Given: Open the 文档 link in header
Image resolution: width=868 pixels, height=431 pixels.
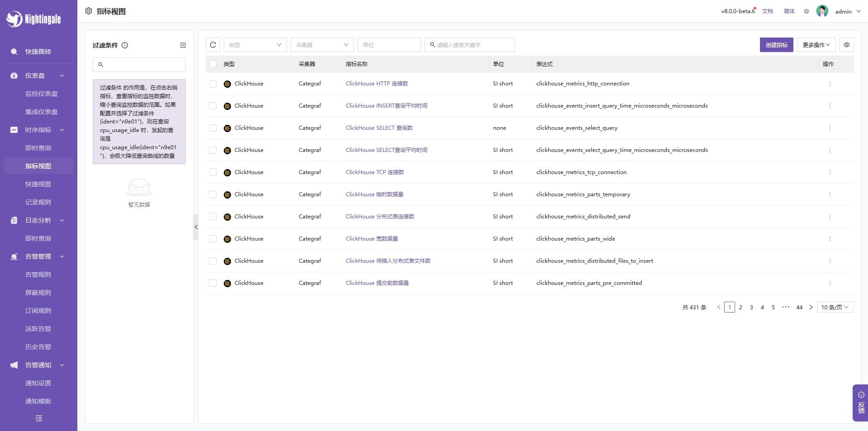Looking at the screenshot, I should pos(768,11).
